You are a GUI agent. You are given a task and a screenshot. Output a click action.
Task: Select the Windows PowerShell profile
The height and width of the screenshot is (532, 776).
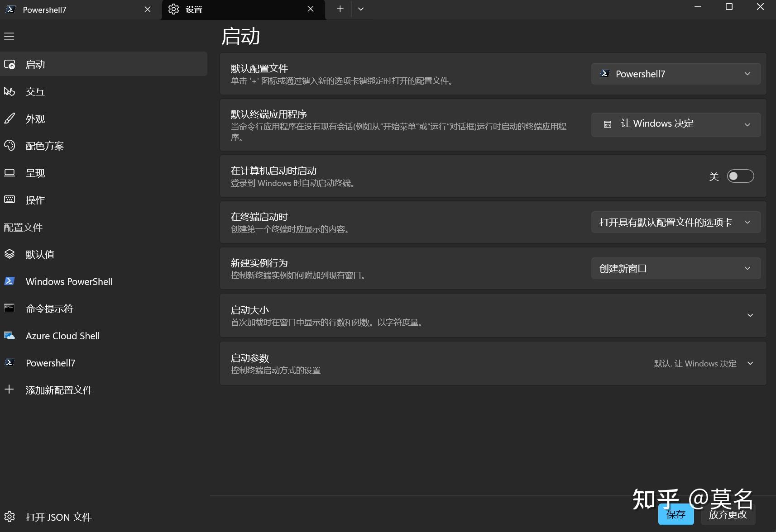[x=69, y=281]
